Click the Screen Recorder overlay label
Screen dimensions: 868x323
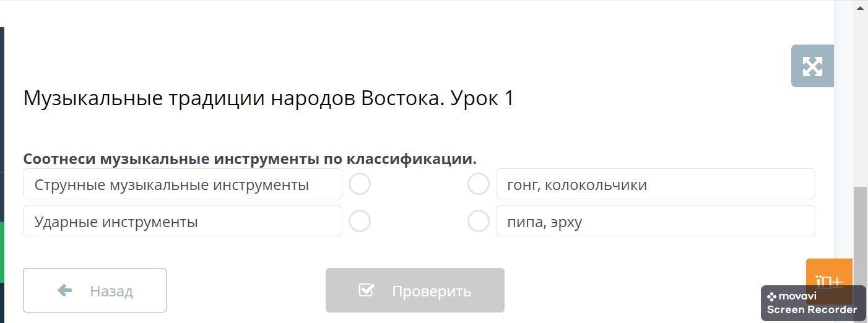pos(812,310)
